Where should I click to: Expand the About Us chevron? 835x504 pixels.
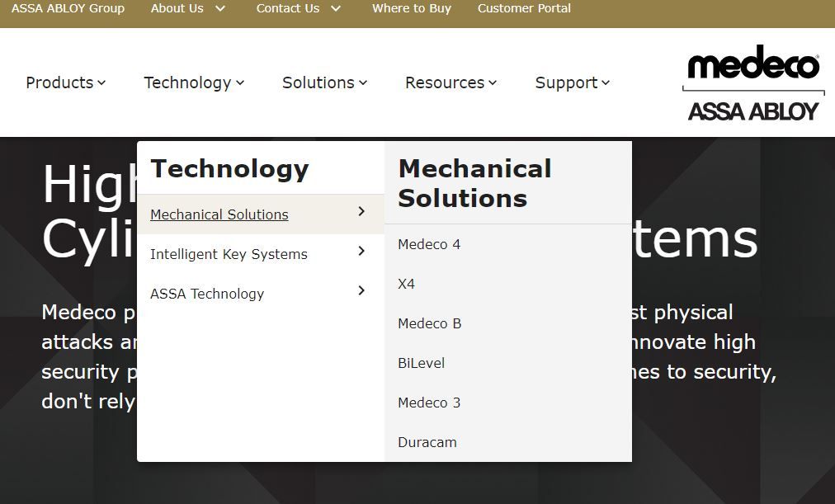(220, 8)
